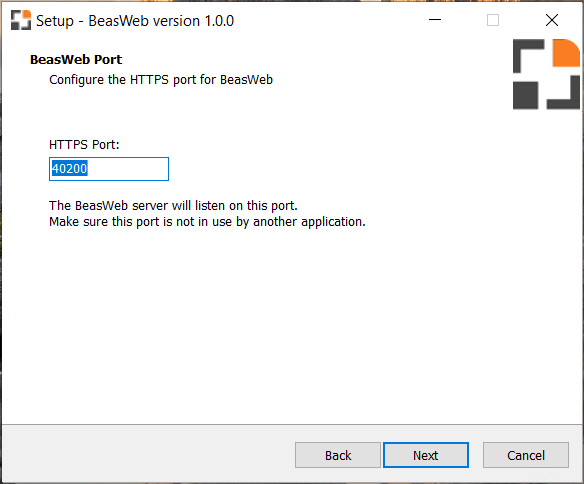The image size is (584, 484).
Task: Click 'The BeasWeb server will listen' text
Action: (173, 206)
